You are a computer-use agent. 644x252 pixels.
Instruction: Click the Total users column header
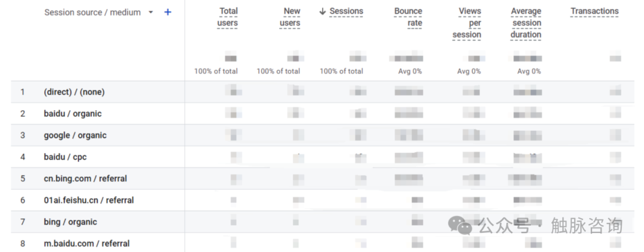228,17
